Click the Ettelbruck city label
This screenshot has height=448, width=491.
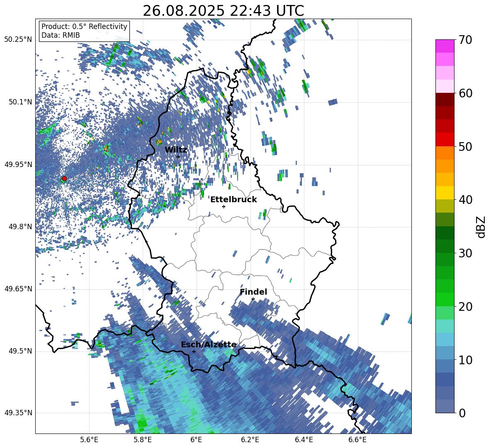[233, 200]
